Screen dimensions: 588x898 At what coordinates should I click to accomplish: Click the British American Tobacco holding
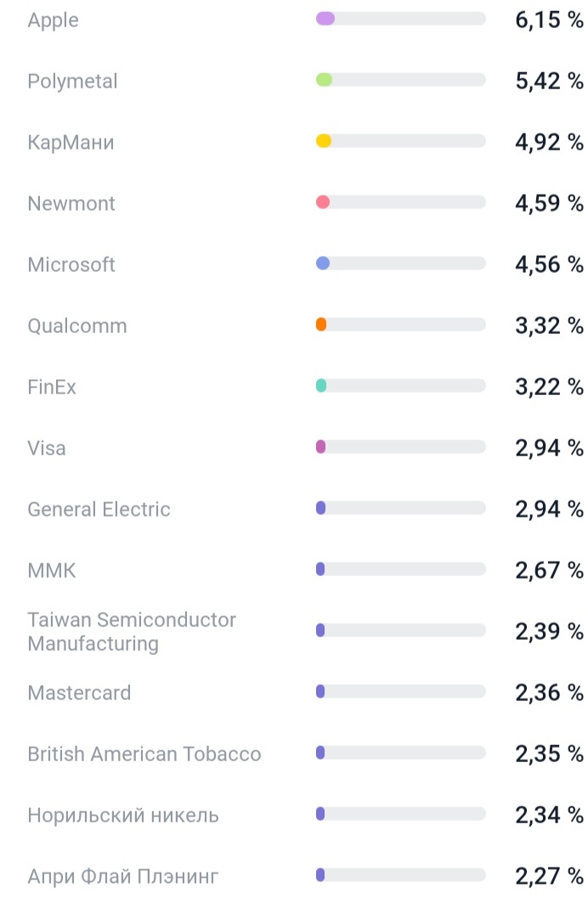click(x=144, y=753)
